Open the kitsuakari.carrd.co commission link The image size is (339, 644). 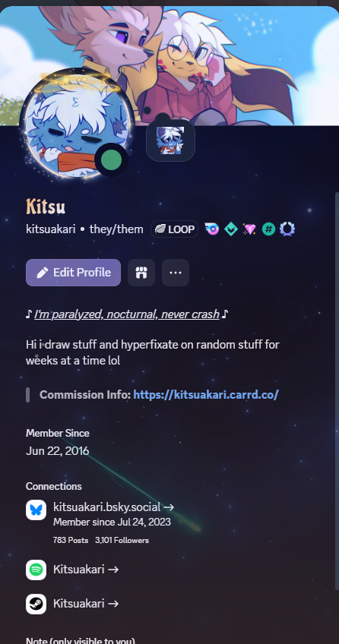(206, 395)
